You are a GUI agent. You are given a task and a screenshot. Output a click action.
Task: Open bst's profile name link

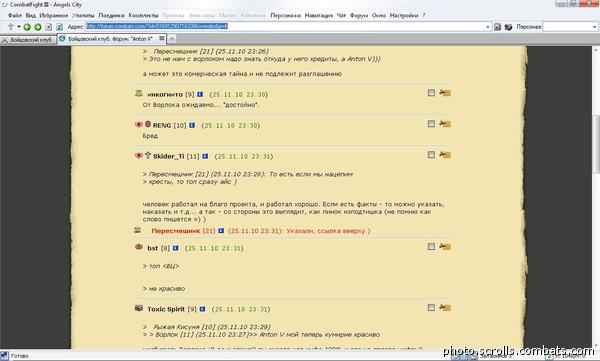(x=153, y=248)
